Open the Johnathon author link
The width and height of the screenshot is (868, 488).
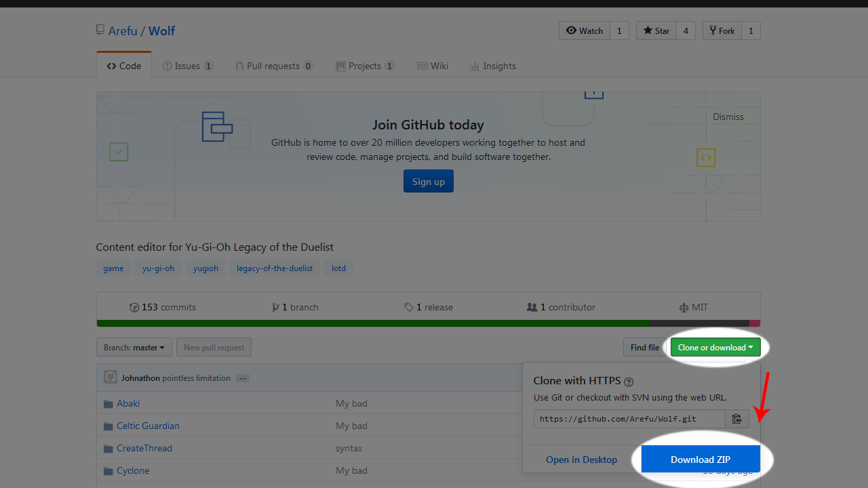140,378
